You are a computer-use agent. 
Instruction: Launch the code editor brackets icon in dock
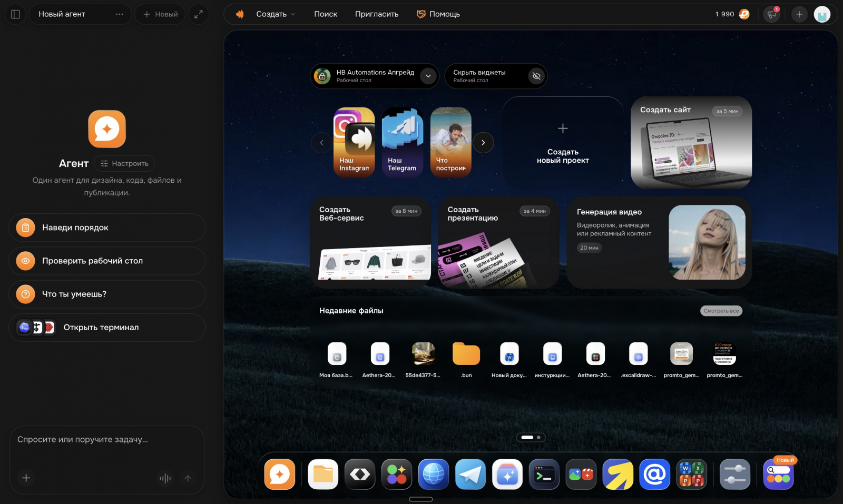pos(360,475)
